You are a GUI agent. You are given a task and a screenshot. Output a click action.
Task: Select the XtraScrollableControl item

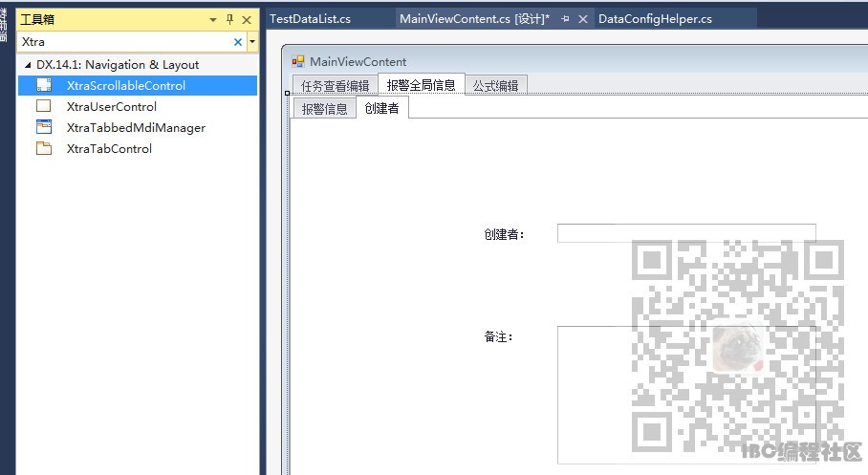(138, 85)
